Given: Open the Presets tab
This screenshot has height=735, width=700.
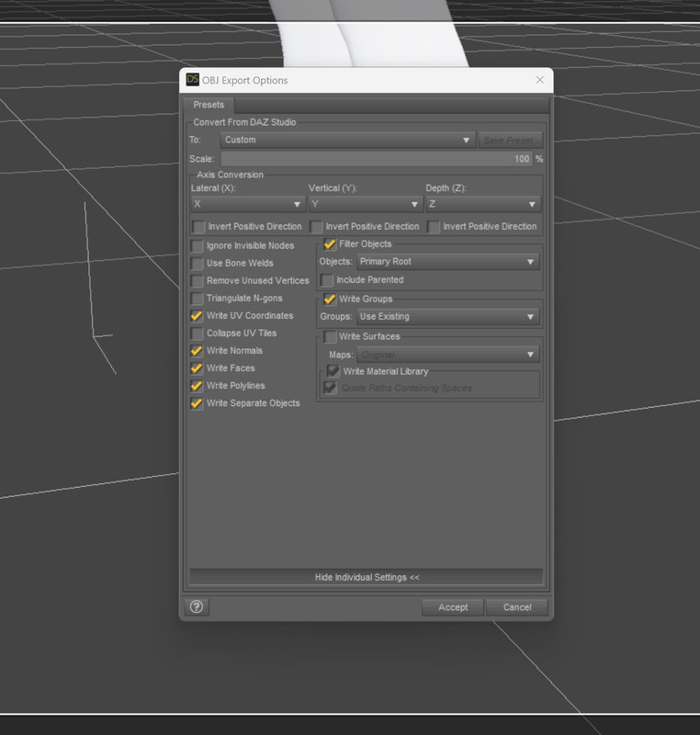Looking at the screenshot, I should (x=209, y=105).
